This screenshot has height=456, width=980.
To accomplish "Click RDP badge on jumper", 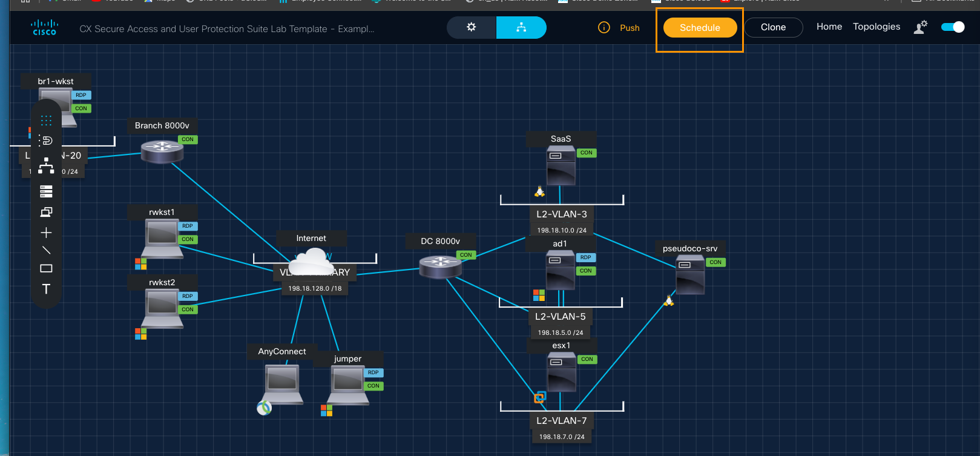I will pyautogui.click(x=373, y=372).
